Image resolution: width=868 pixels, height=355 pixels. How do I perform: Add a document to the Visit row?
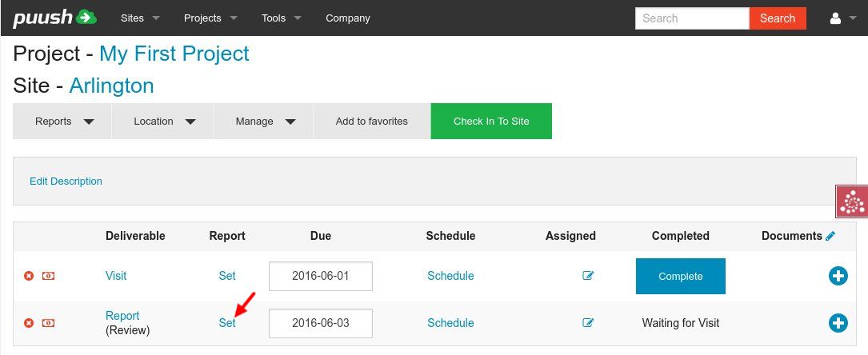[838, 276]
